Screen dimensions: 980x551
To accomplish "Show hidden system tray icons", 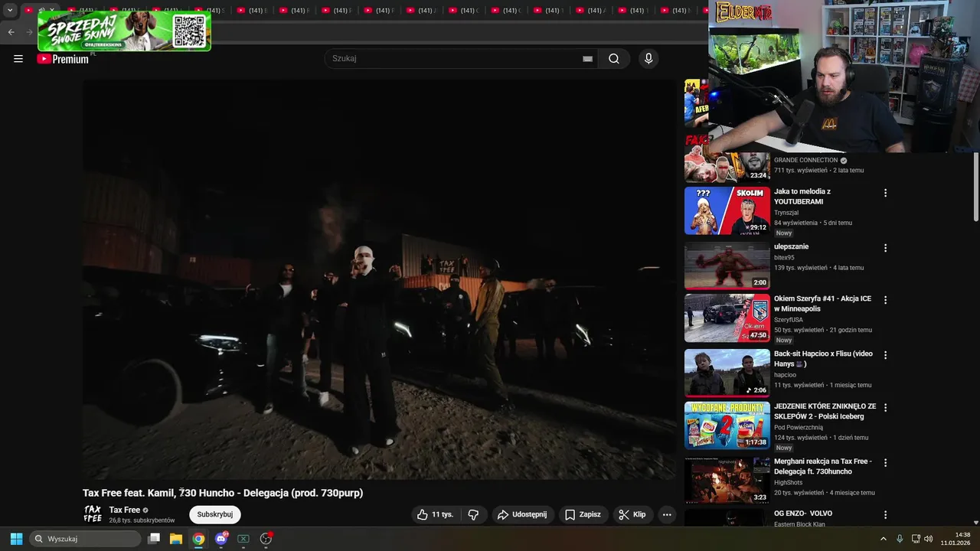I will 884,539.
